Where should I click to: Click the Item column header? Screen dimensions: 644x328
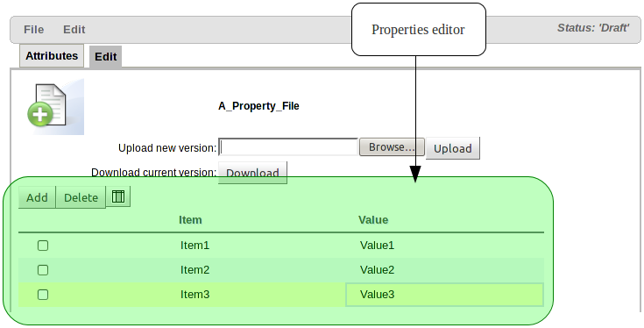point(190,220)
